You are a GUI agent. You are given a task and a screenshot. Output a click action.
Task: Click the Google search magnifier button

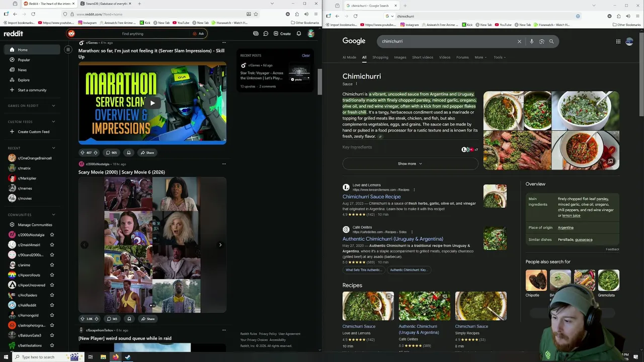[x=551, y=41]
